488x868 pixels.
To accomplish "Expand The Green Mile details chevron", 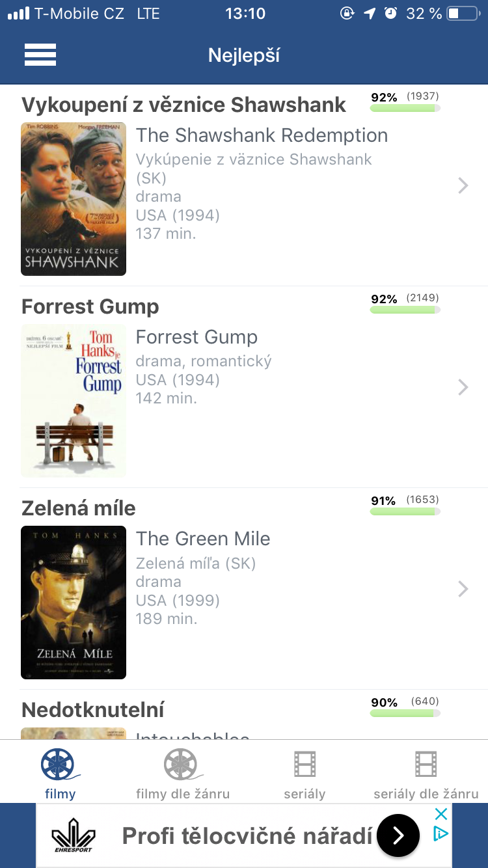I will click(x=463, y=589).
